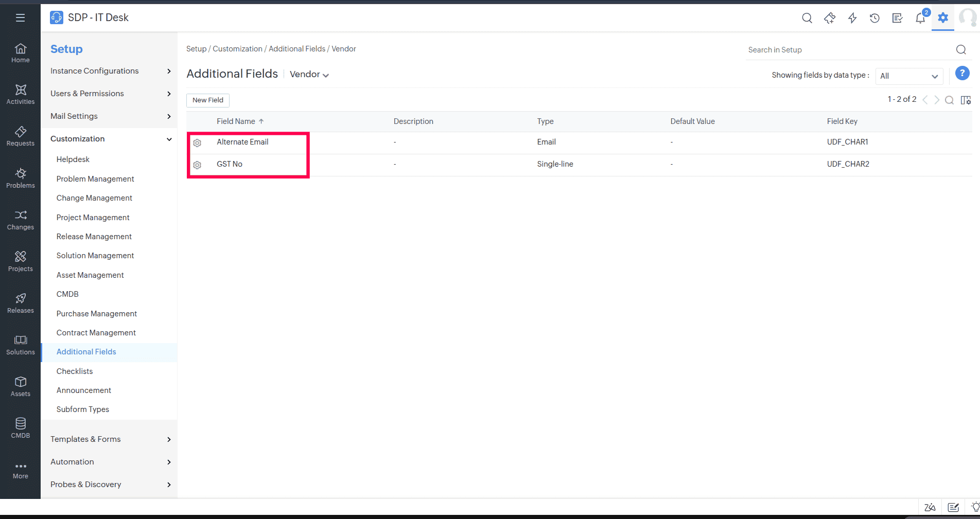
Task: Open the Alternate Email field
Action: (242, 142)
